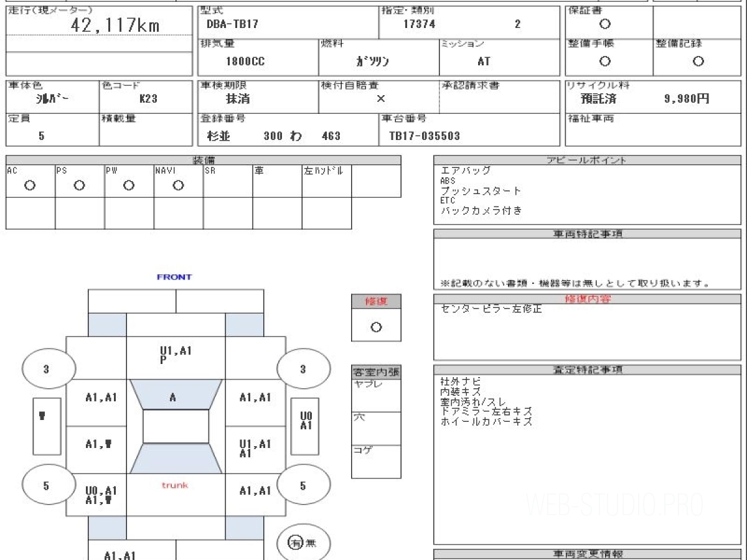Click the 査定特記事項 section header
The image size is (747, 560).
coord(586,370)
